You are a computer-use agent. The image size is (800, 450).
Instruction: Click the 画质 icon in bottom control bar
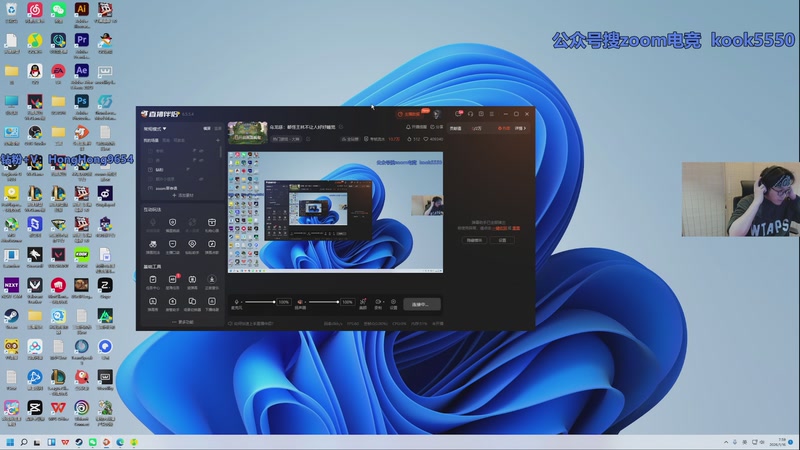(363, 302)
